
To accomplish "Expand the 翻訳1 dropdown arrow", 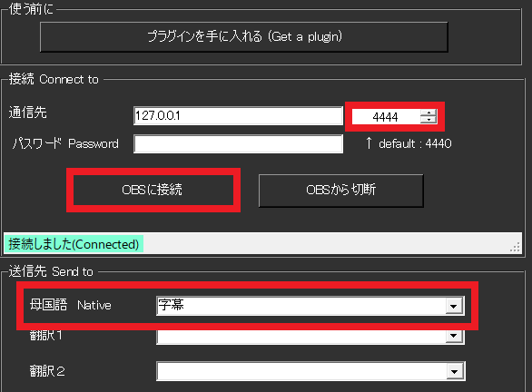I will point(454,336).
